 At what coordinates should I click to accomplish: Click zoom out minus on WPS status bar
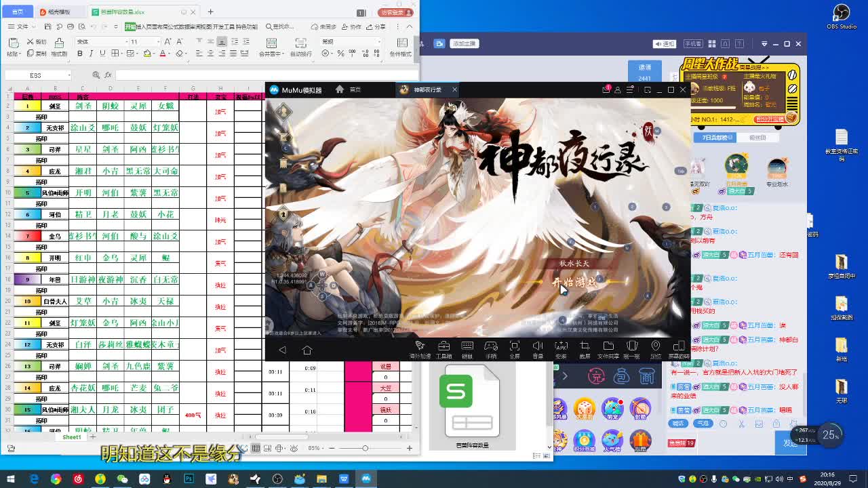[x=332, y=448]
